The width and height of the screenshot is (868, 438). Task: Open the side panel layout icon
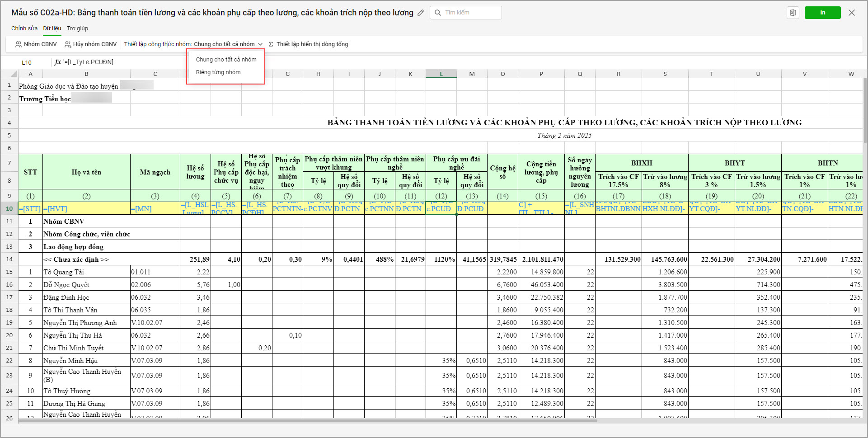coord(793,13)
